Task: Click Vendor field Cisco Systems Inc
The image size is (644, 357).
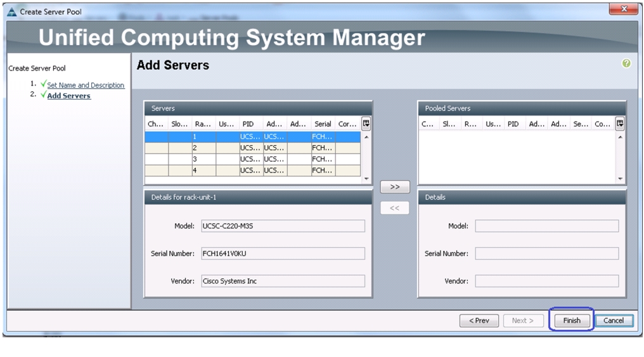Action: [283, 281]
